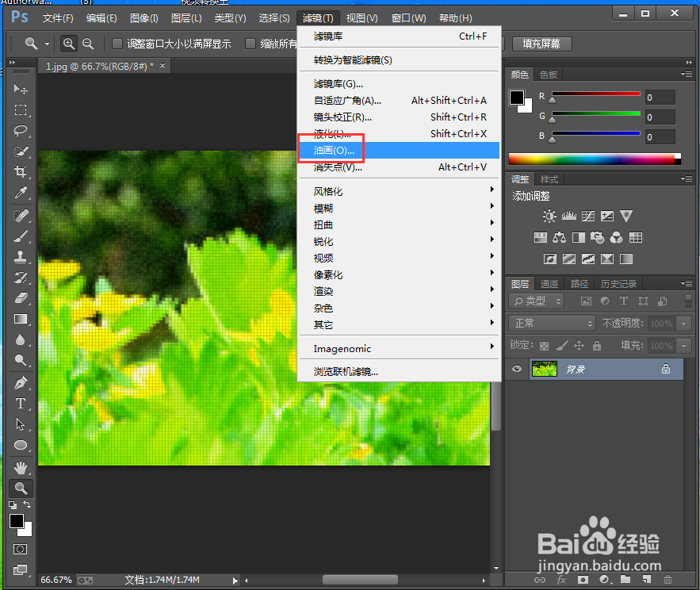Select the Hand tool
Screen dimensions: 700x590
tap(20, 468)
